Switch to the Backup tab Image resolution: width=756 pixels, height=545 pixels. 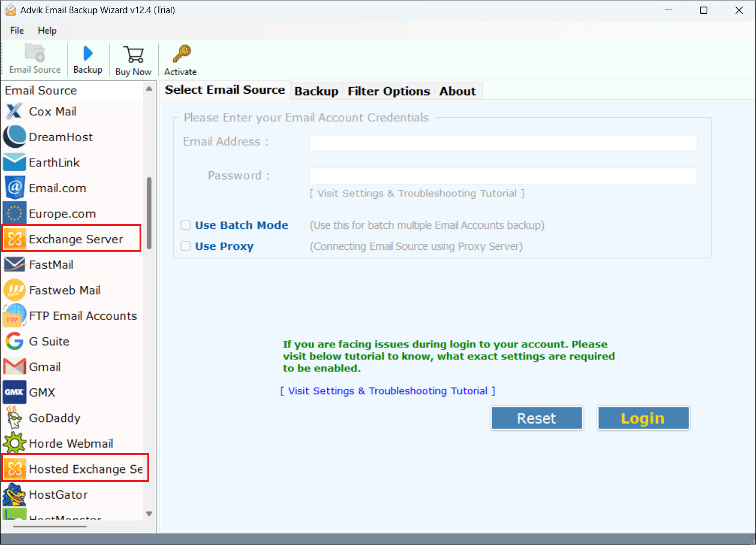click(x=316, y=91)
